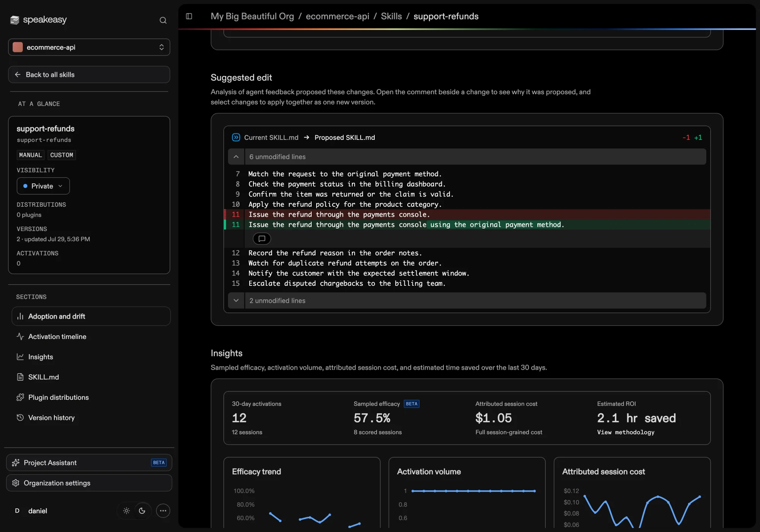The width and height of the screenshot is (760, 532).
Task: Click the $1.05 attributed session cost
Action: (x=493, y=418)
